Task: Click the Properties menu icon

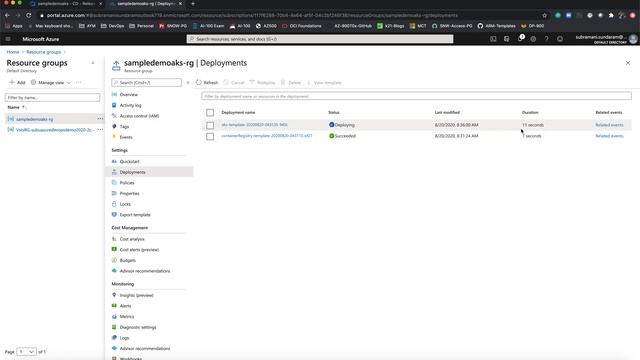Action: click(x=114, y=193)
